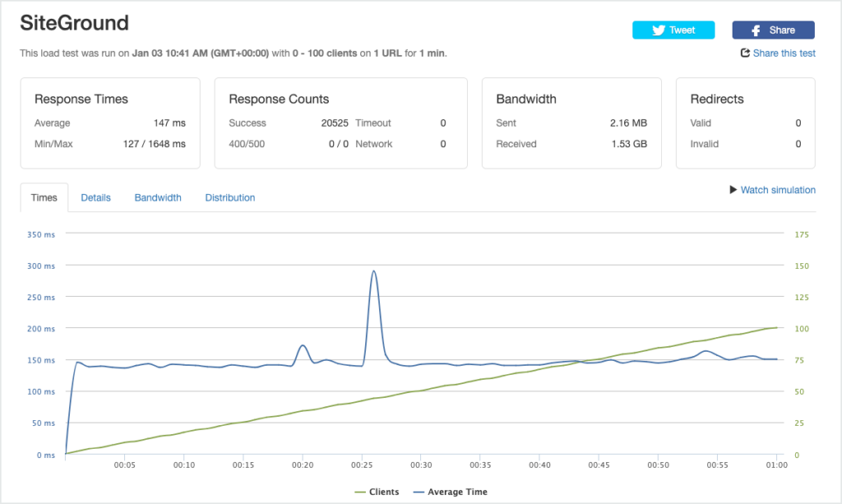This screenshot has height=504, width=842.
Task: Show the Distribution tab
Action: coord(230,198)
